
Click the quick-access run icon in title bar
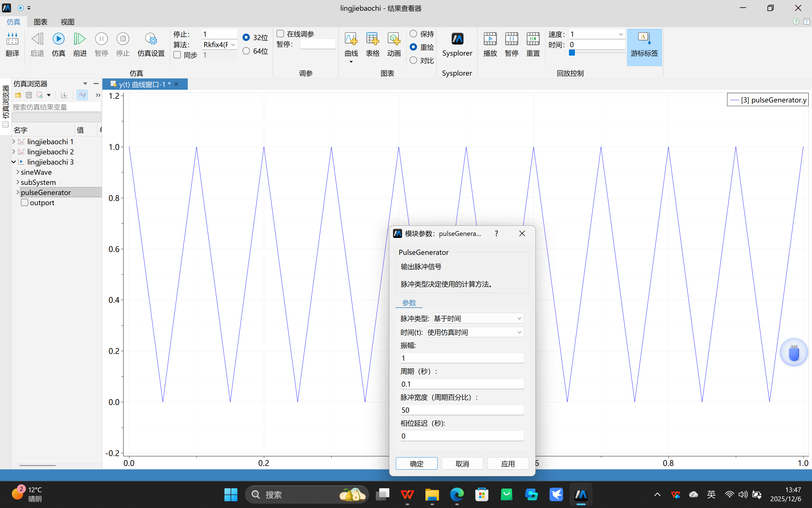pyautogui.click(x=21, y=8)
